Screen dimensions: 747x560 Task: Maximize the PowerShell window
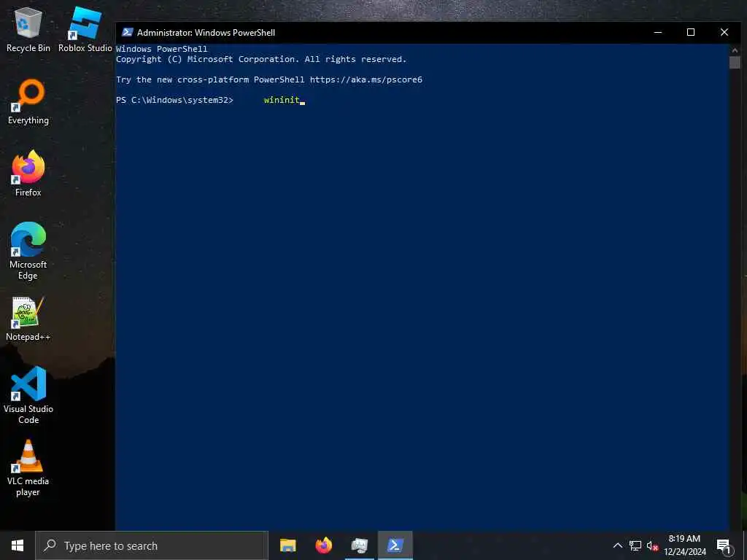coord(691,32)
